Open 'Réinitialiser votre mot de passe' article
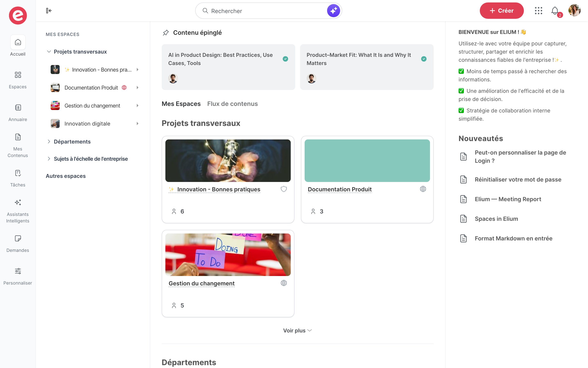The image size is (588, 368). click(518, 180)
